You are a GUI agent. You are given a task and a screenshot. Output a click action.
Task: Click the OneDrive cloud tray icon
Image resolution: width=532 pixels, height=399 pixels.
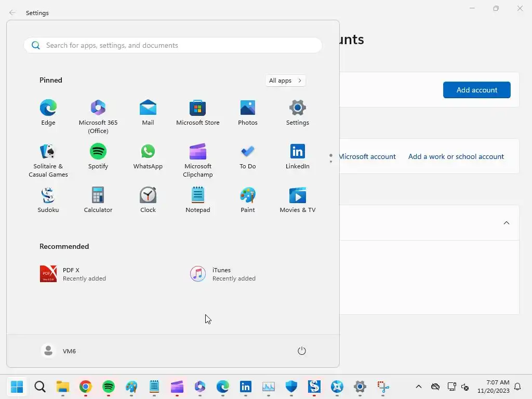pos(435,387)
